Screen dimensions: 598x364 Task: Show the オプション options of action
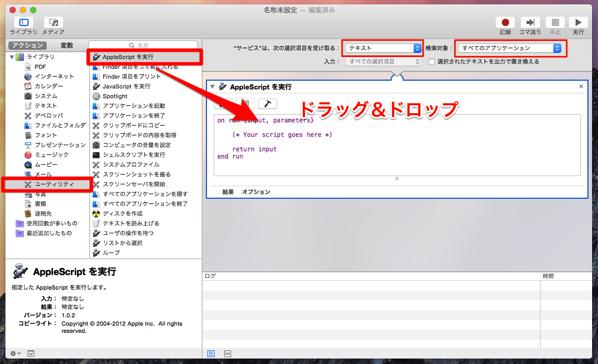pyautogui.click(x=256, y=192)
